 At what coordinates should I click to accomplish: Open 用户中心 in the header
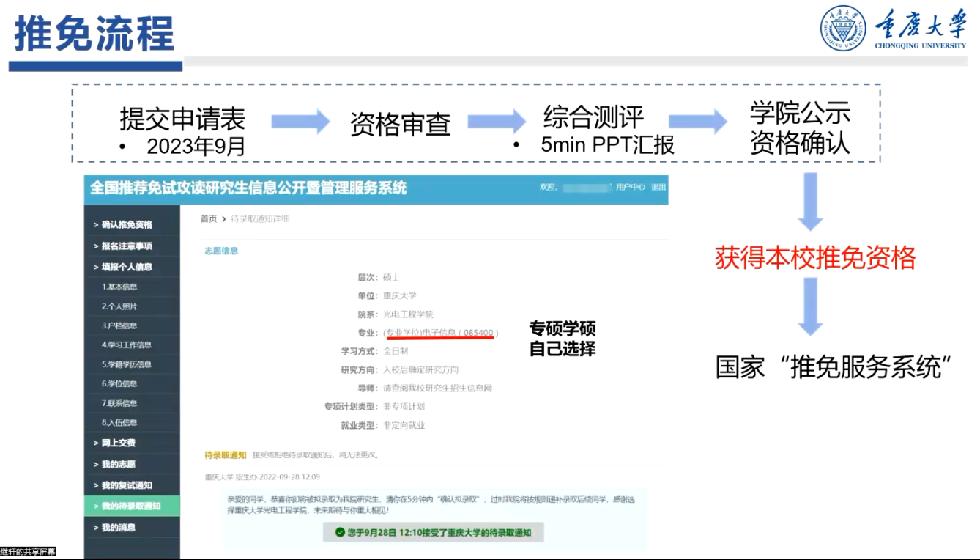tap(630, 187)
